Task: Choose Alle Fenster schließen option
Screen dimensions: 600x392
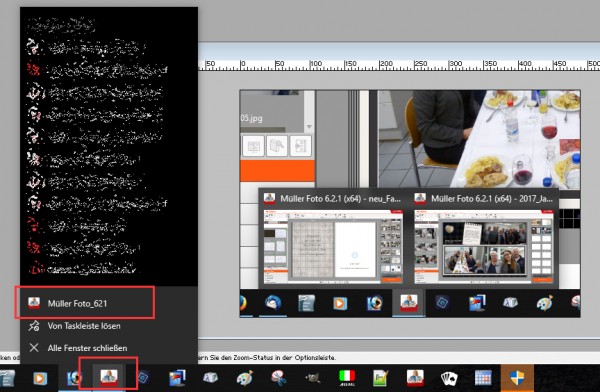Action: coord(87,348)
